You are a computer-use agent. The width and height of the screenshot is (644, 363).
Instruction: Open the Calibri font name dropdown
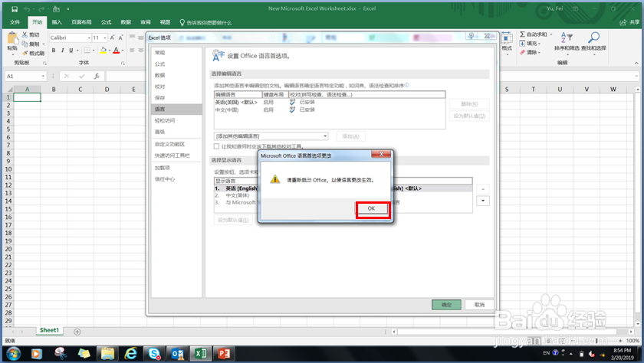(89, 38)
